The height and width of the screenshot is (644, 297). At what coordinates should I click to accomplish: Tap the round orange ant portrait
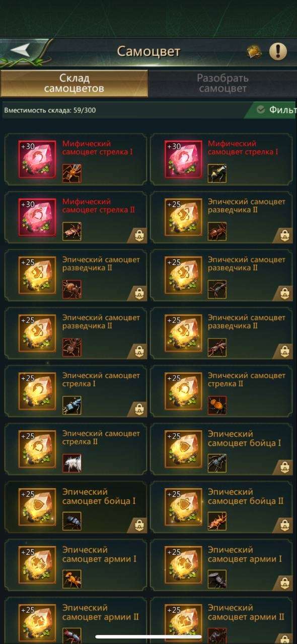click(217, 405)
